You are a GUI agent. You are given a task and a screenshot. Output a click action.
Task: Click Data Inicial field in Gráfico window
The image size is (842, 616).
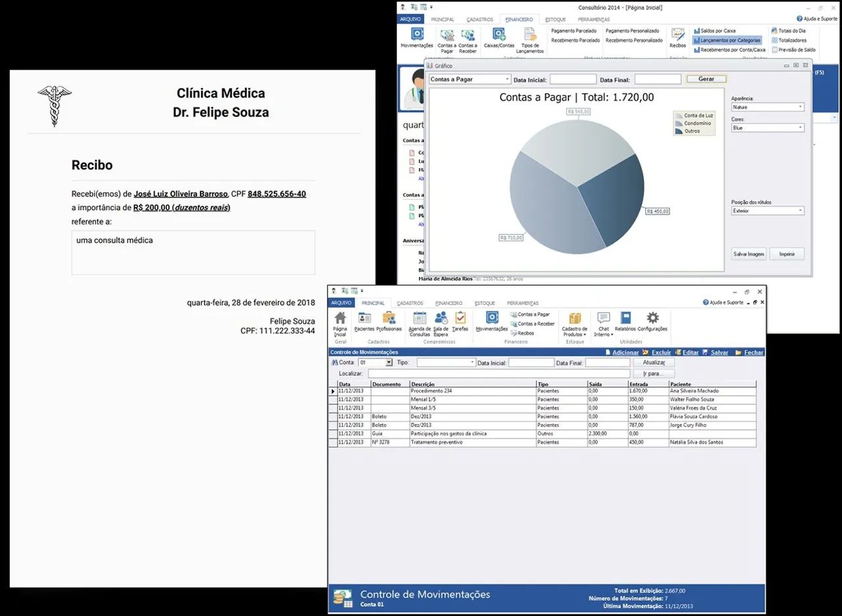click(x=572, y=80)
